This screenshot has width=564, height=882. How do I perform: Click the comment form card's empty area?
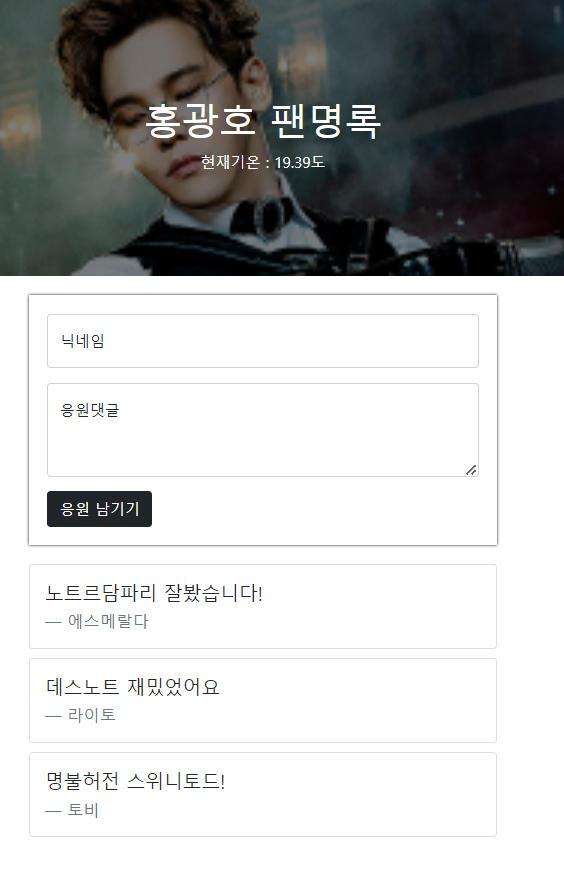(321, 510)
